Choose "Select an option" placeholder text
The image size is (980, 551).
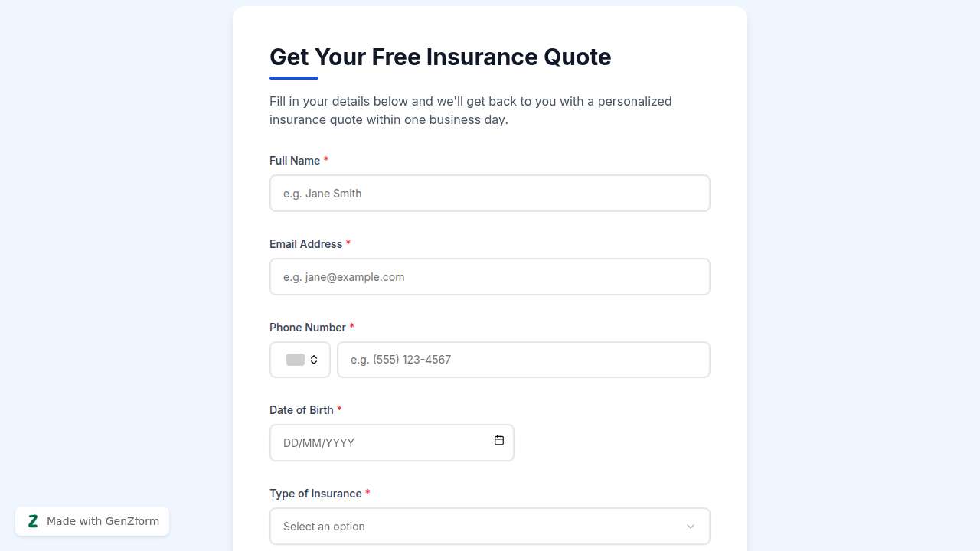pyautogui.click(x=324, y=527)
